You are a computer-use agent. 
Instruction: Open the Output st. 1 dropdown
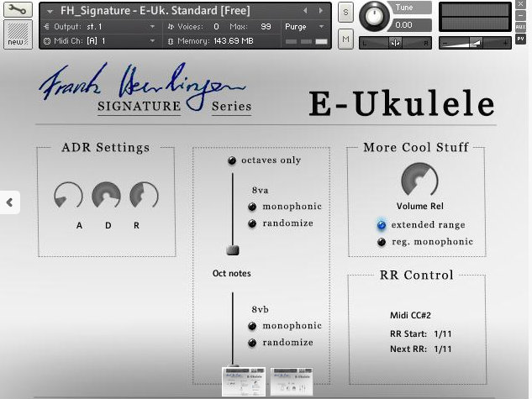[152, 26]
